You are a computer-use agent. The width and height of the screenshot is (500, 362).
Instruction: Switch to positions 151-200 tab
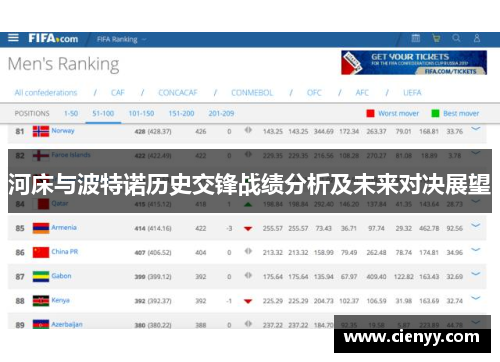tap(181, 113)
